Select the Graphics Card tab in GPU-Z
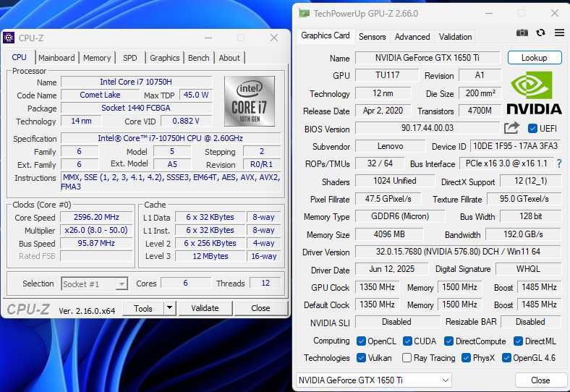This screenshot has width=570, height=392. point(326,35)
